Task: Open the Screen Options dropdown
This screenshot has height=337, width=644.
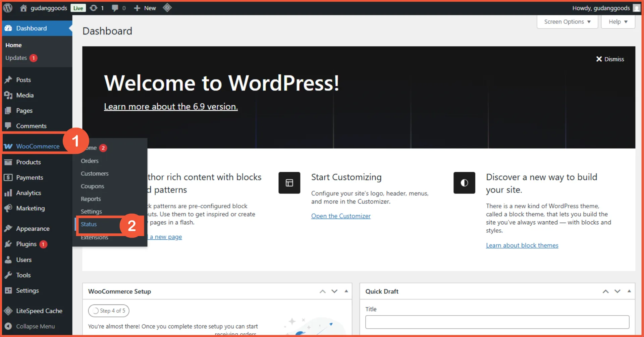Action: [x=567, y=21]
